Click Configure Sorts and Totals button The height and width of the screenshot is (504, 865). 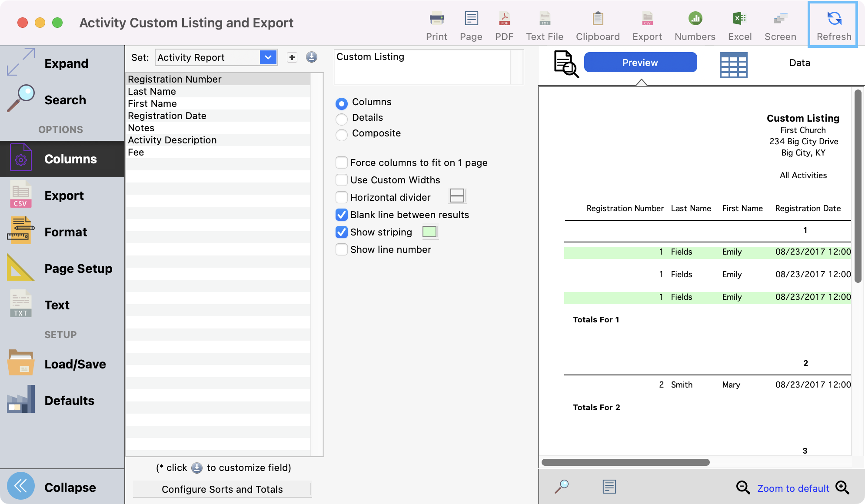[222, 489]
